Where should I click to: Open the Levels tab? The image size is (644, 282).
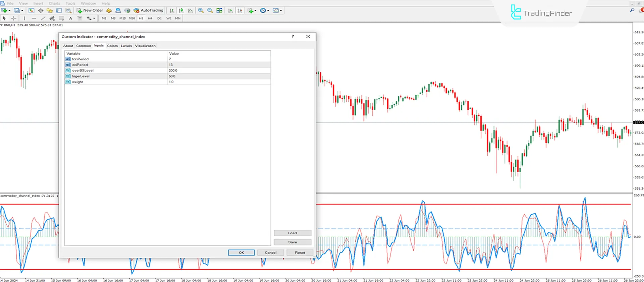tap(126, 46)
